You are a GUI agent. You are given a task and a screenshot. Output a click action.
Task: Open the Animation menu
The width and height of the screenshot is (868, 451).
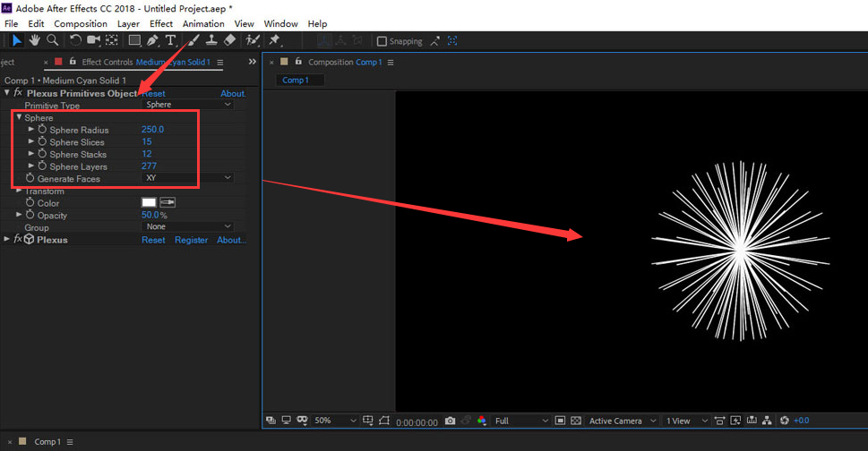pyautogui.click(x=203, y=23)
